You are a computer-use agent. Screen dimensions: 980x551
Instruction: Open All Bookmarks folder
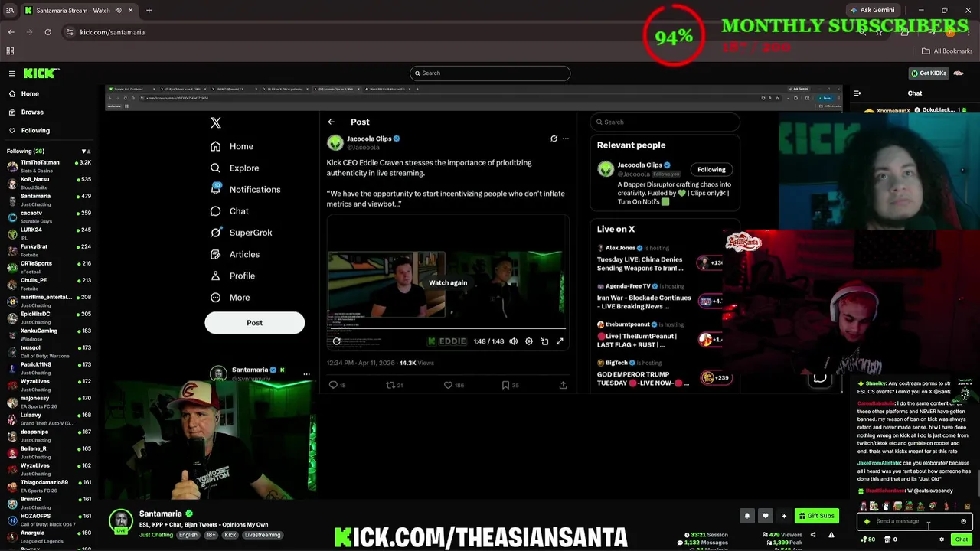(x=947, y=51)
